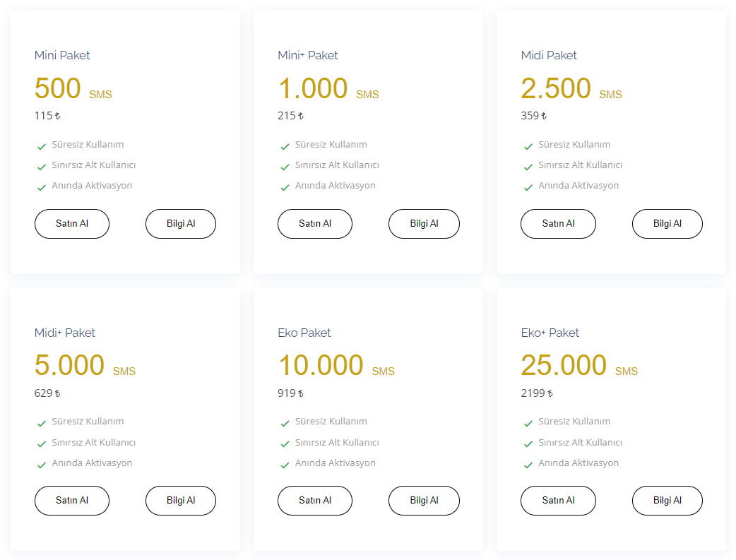Purchase the Midi Paket 2.500 SMS
This screenshot has width=736, height=560.
pyautogui.click(x=558, y=224)
